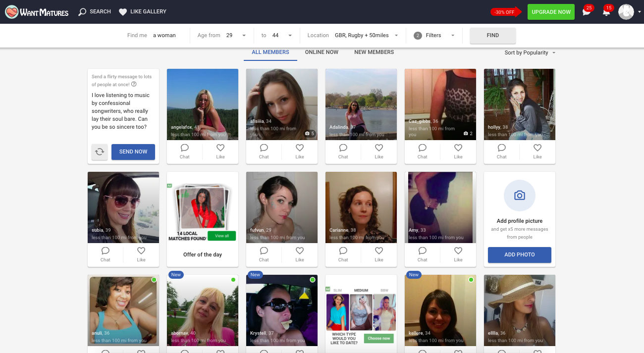Open the messages icon showing 25 unread
644x353 pixels.
(x=587, y=11)
